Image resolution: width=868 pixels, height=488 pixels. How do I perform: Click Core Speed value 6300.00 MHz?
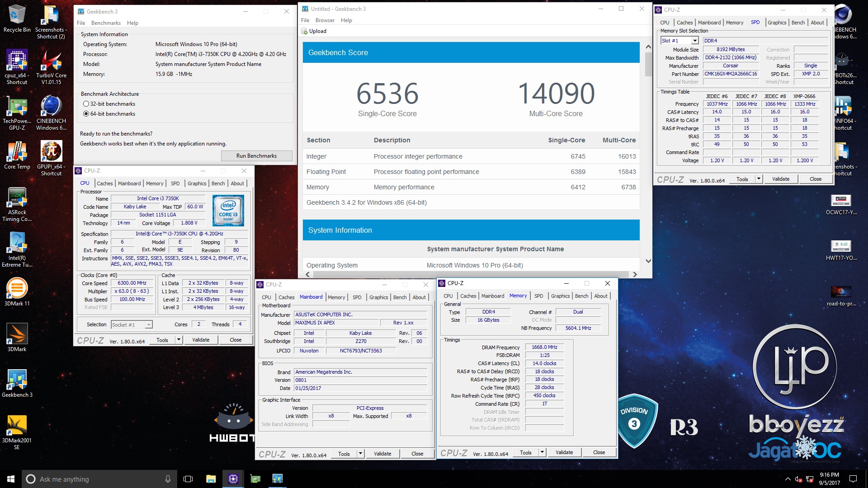click(x=132, y=283)
